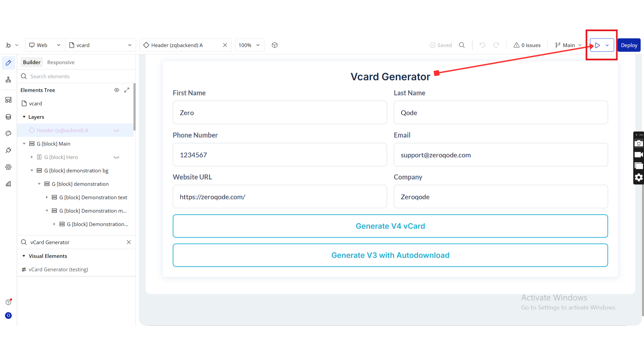Open the Styles palette icon in sidebar
This screenshot has height=362, width=644.
[8, 133]
